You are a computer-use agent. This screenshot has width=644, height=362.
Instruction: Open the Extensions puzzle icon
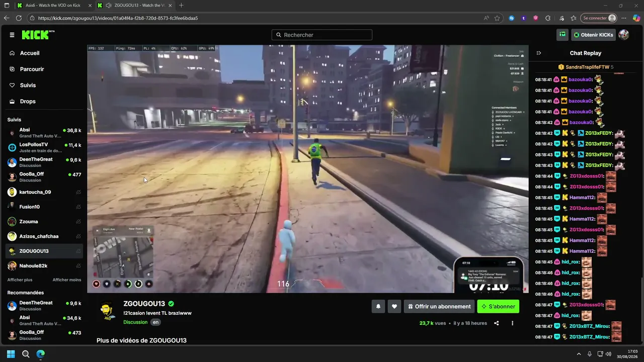[548, 18]
